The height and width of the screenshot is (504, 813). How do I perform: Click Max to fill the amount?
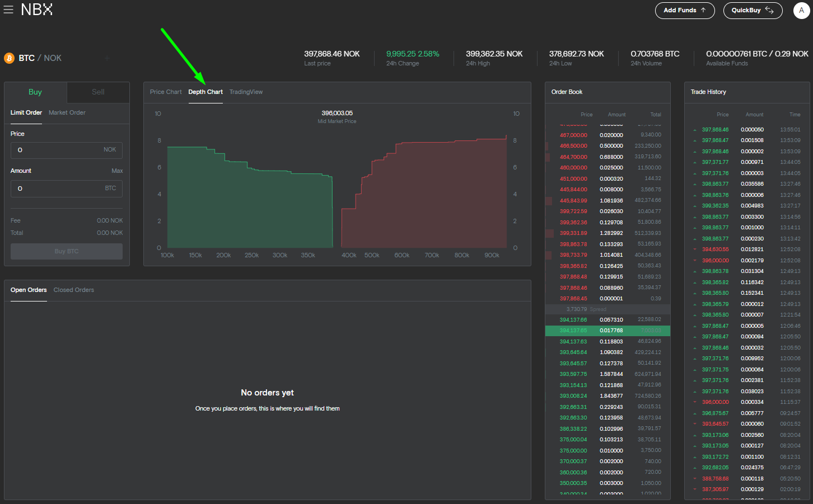pos(117,171)
